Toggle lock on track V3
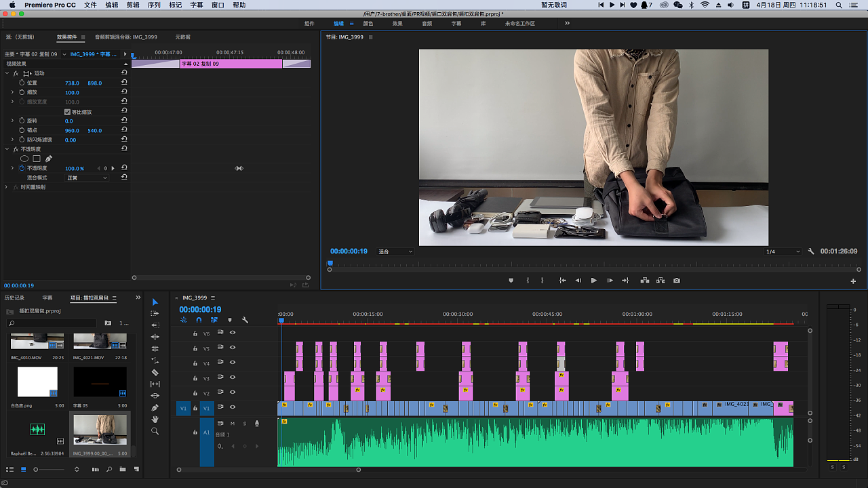The width and height of the screenshot is (868, 488). [x=195, y=378]
